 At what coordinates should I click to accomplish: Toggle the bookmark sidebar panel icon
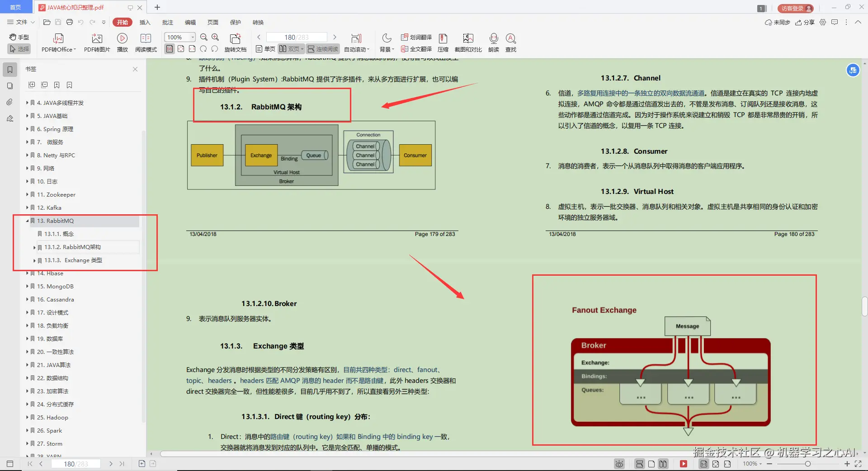10,70
